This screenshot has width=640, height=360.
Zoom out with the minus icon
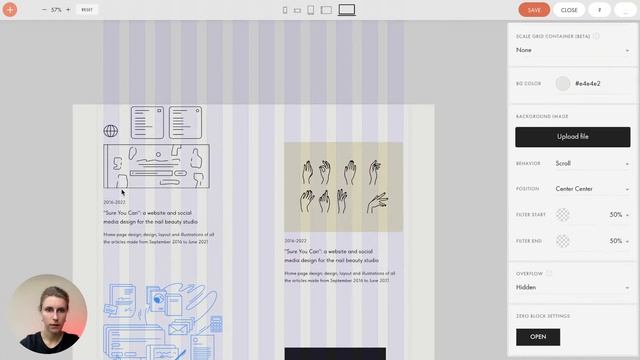click(x=44, y=10)
